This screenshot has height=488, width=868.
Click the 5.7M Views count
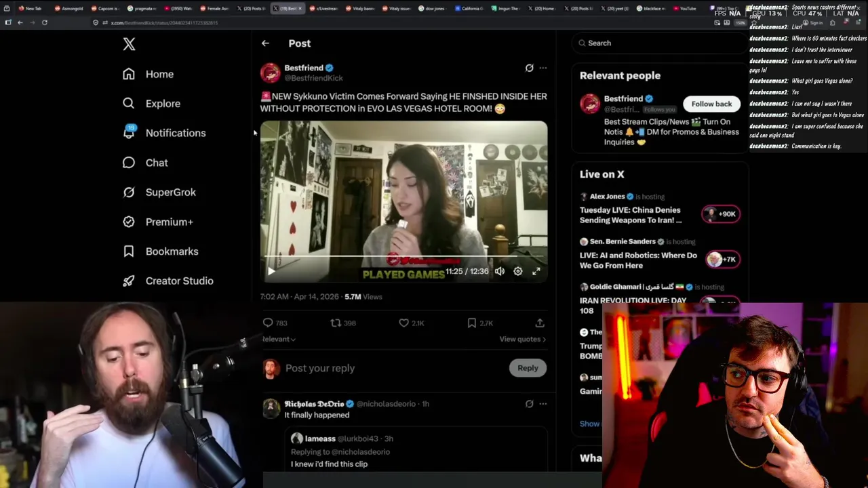[x=363, y=297]
